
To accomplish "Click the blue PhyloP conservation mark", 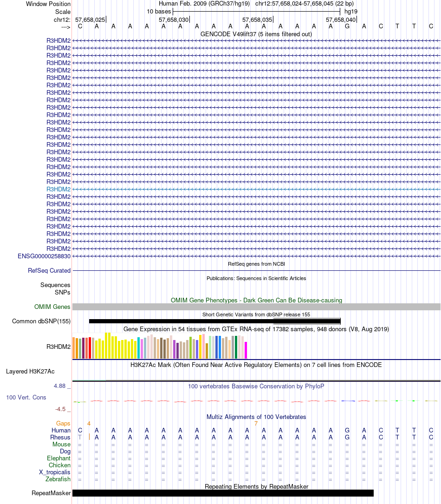I will click(348, 401).
